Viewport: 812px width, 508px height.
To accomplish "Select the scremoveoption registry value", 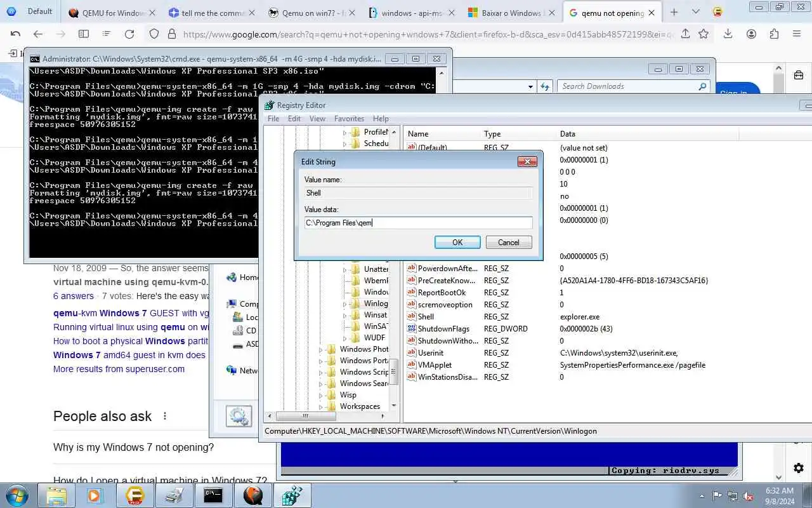I will pos(445,305).
